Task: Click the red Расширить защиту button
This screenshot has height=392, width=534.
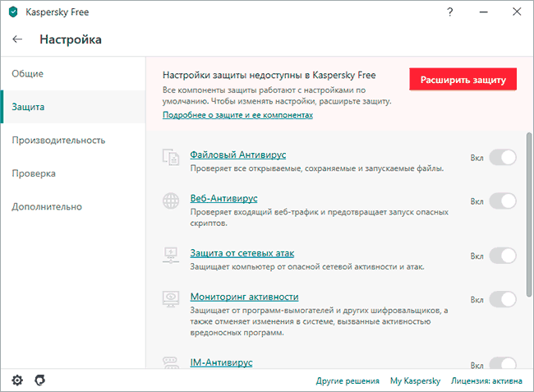Action: [463, 80]
